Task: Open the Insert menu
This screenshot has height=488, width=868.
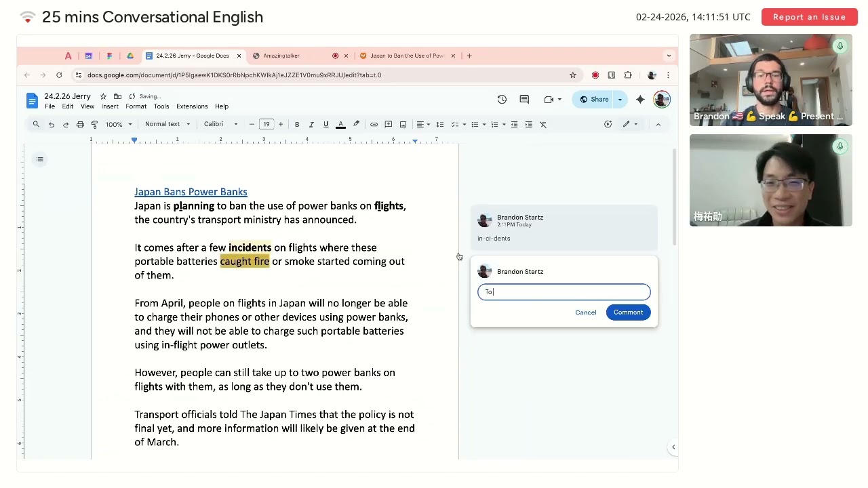Action: (110, 106)
